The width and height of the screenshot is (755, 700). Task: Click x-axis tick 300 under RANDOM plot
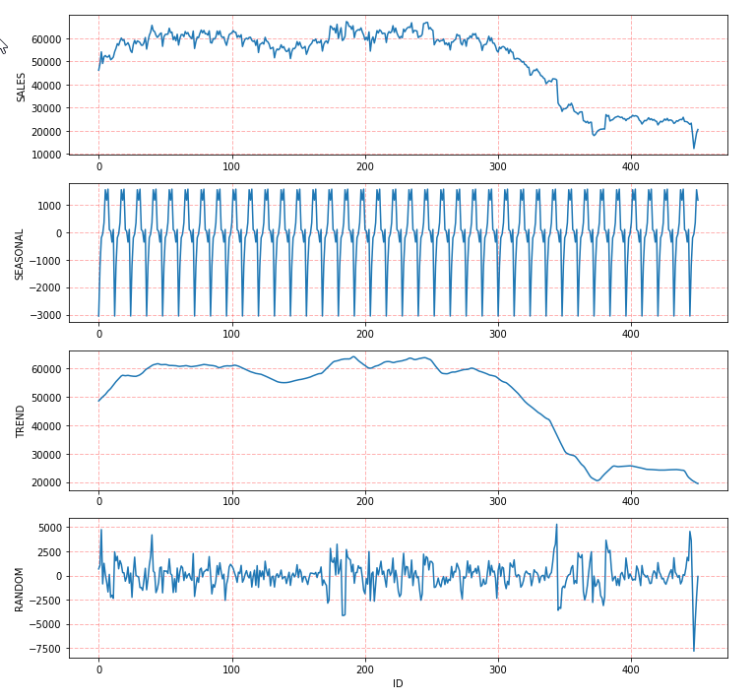click(498, 669)
